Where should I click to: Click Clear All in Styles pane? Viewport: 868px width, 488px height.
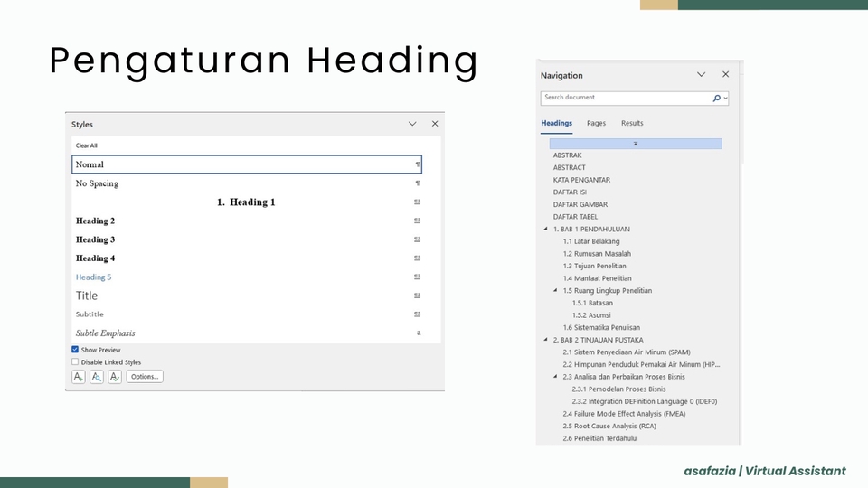click(x=87, y=145)
